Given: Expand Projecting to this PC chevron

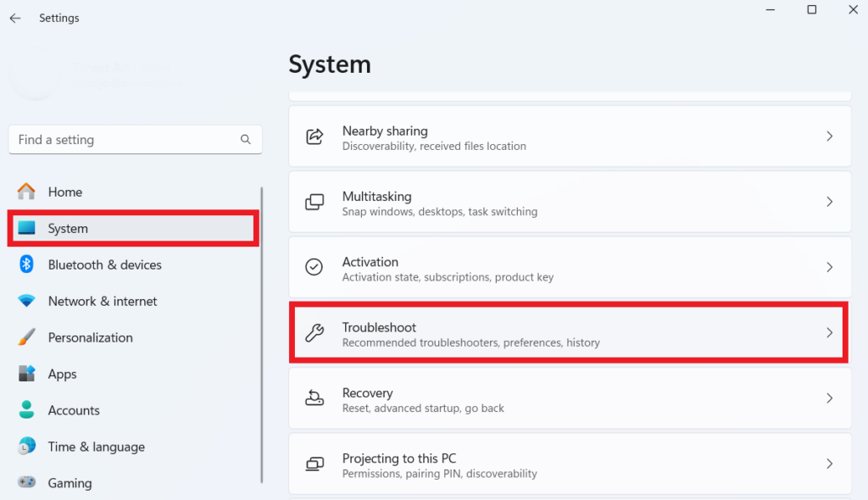Looking at the screenshot, I should 829,464.
